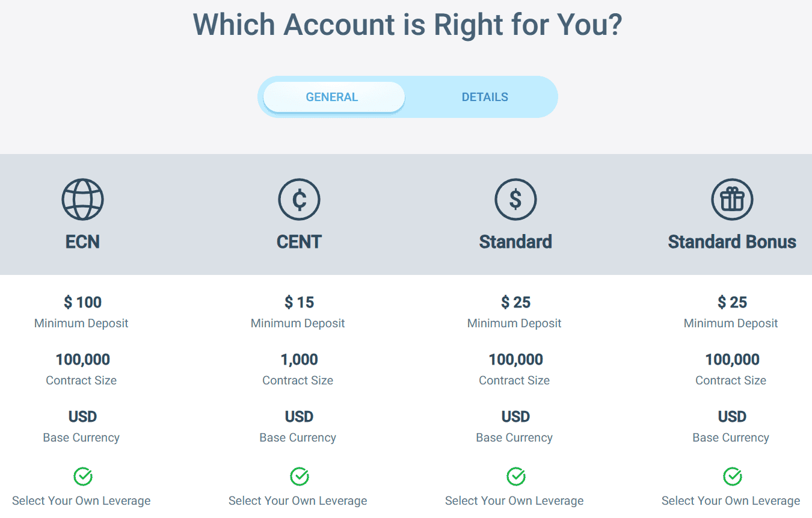Click the Standard dollar-sign icon
The width and height of the screenshot is (812, 518).
click(515, 199)
